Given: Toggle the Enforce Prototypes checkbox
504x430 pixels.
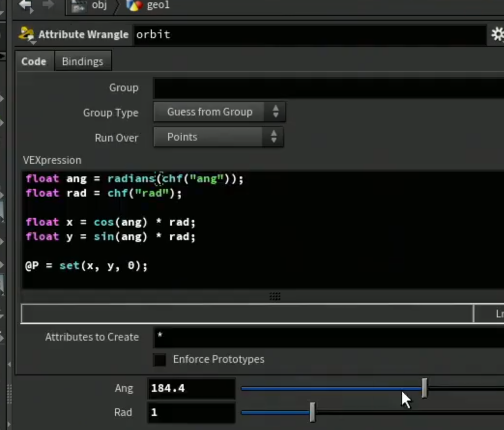Looking at the screenshot, I should coord(159,359).
